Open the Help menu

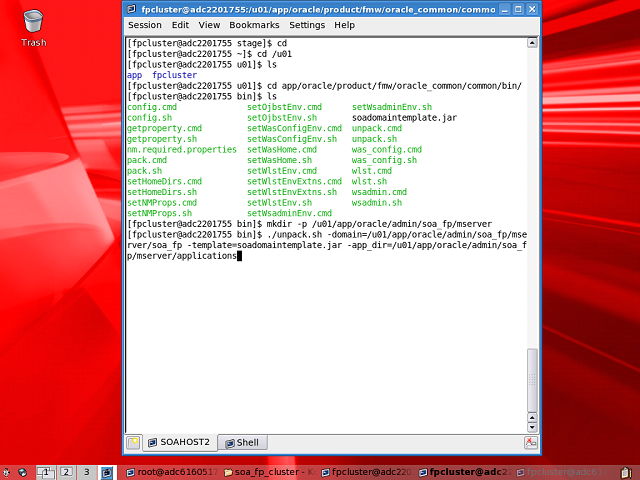(344, 25)
